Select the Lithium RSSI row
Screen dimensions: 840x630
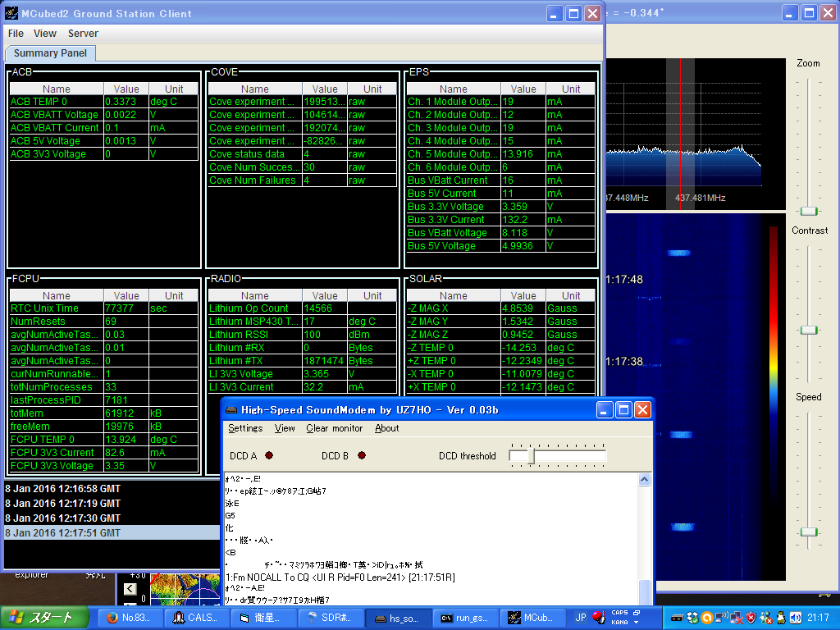[x=303, y=335]
